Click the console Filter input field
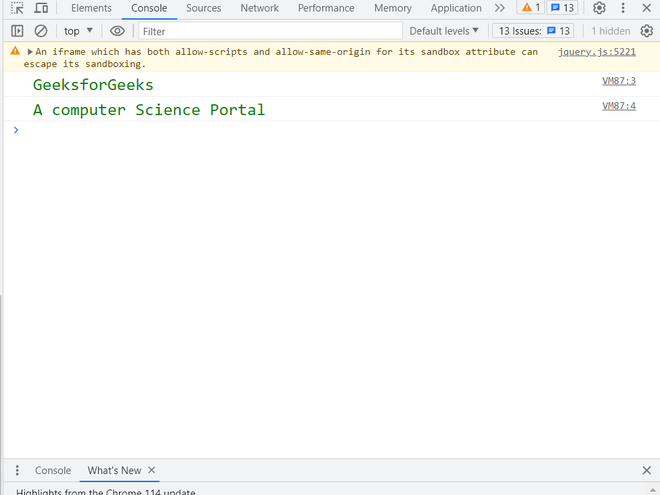 270,31
